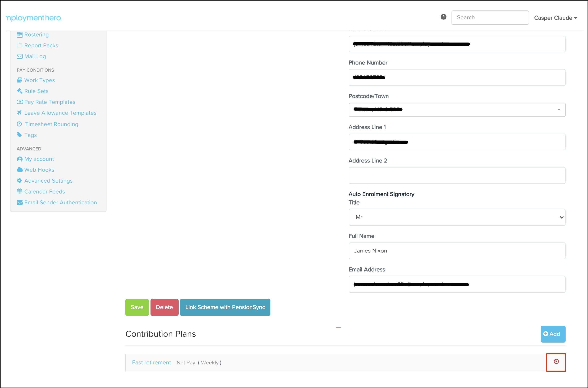The height and width of the screenshot is (388, 588).
Task: Click the Advanced Settings gear icon
Action: pyautogui.click(x=19, y=181)
